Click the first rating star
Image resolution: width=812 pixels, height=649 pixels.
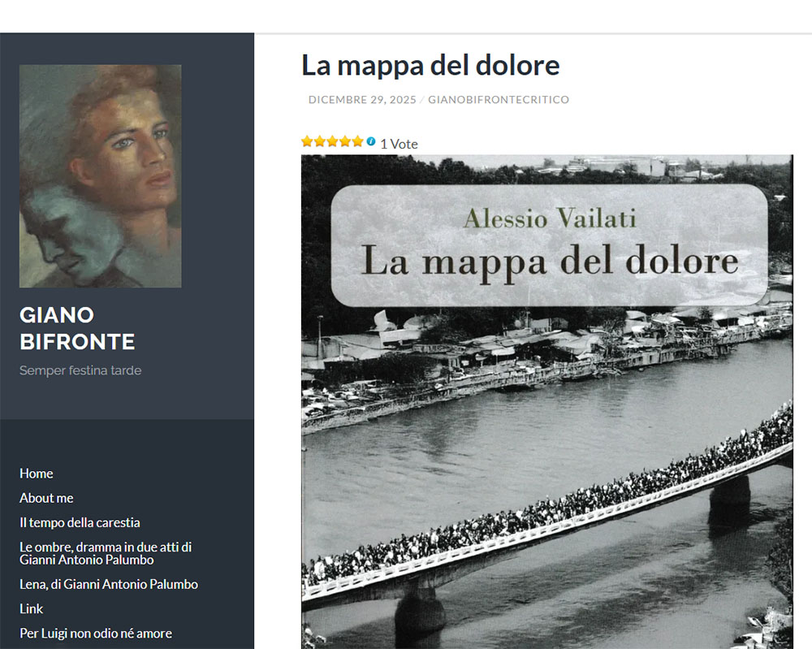point(307,142)
